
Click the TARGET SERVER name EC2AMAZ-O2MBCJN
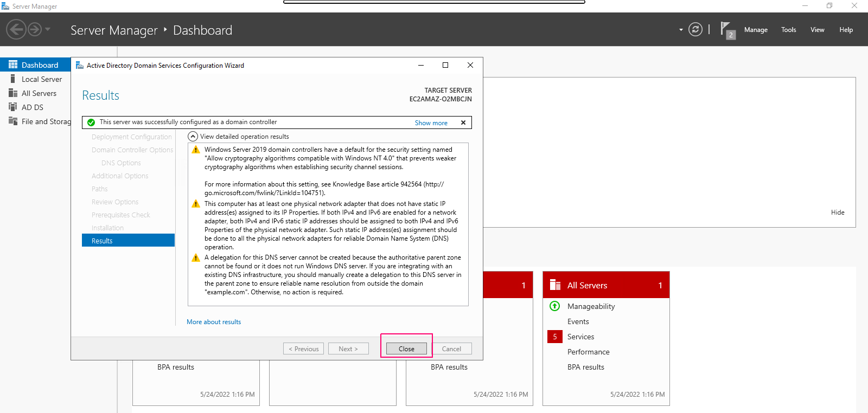(x=441, y=99)
